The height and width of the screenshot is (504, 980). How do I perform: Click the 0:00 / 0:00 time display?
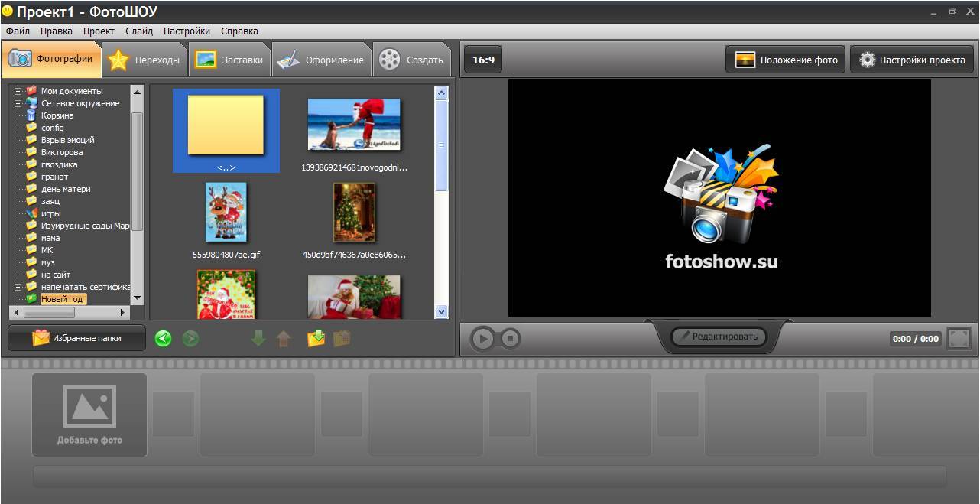(915, 339)
